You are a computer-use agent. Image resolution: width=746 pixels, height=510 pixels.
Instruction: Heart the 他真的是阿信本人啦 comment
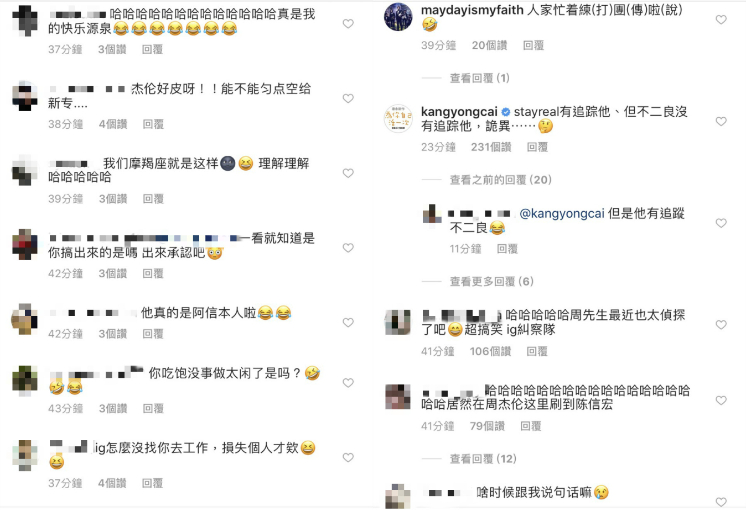(x=348, y=323)
